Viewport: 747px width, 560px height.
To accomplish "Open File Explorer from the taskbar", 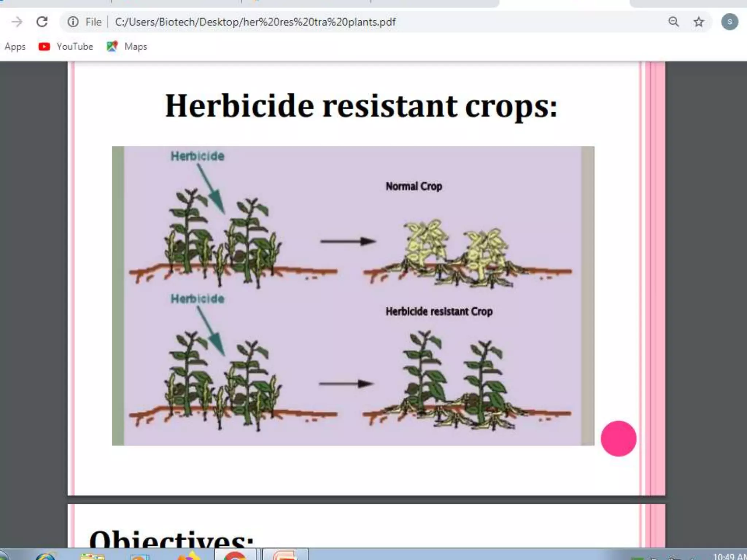I will 92,556.
